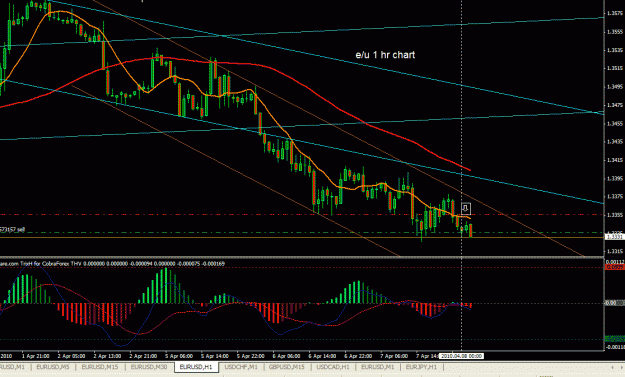Screen dimensions: 625x377
Task: Open EURUSD,M1 tab between USDCAD,H1 and EURJPY,H1
Action: tap(377, 367)
